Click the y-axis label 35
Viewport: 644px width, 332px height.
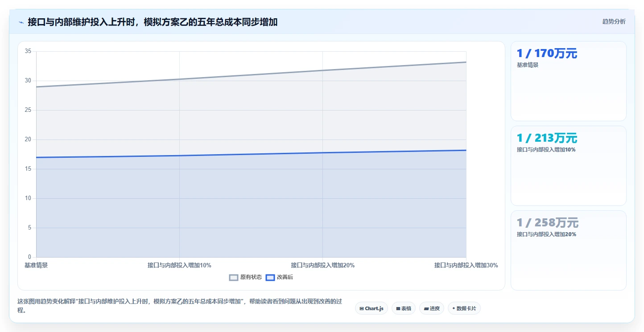click(28, 51)
